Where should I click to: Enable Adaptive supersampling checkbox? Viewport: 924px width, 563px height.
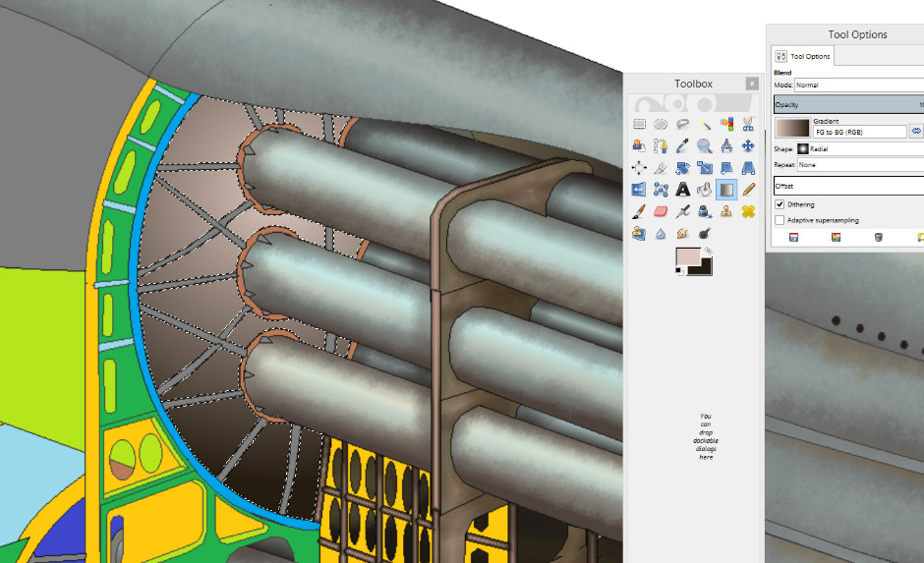780,220
